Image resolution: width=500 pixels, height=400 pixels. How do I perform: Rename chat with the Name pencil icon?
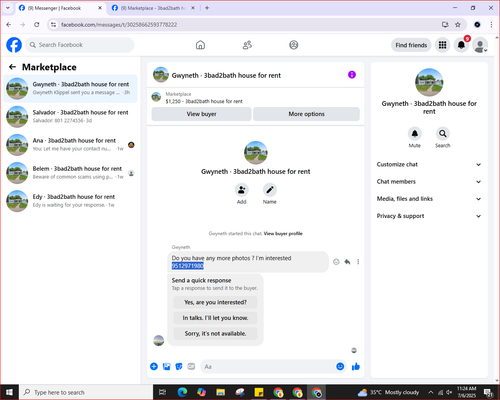point(270,190)
